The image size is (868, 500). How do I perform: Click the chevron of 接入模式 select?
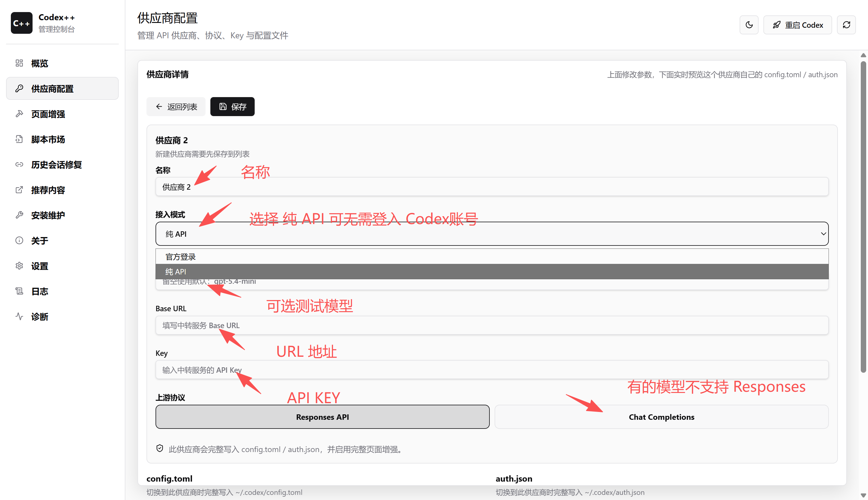click(x=823, y=233)
